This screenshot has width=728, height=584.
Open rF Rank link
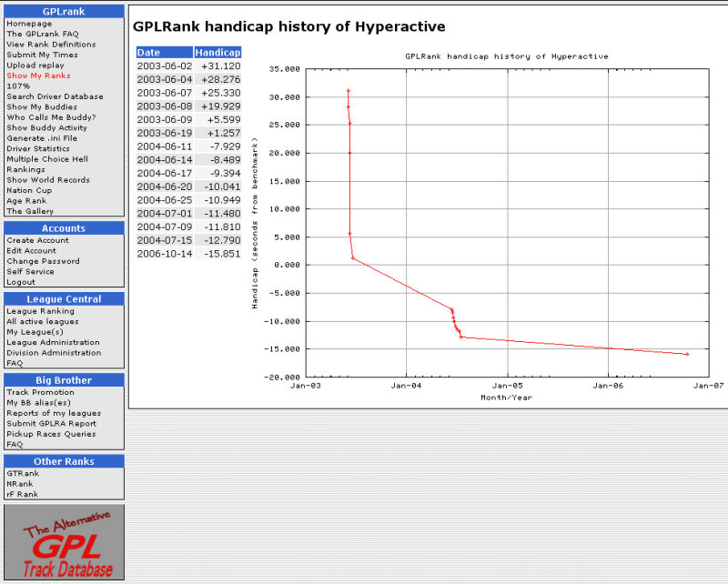coord(22,495)
